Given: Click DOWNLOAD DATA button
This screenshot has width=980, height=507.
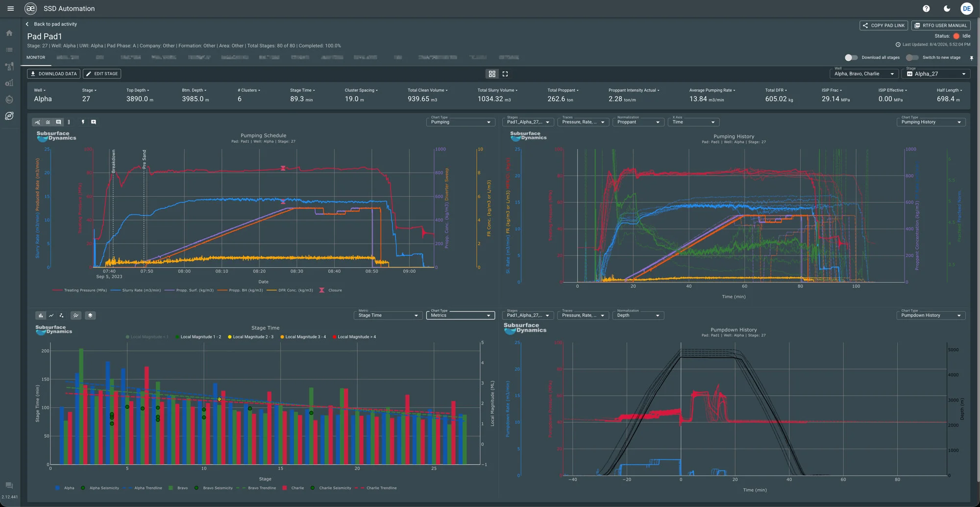Looking at the screenshot, I should [x=54, y=74].
